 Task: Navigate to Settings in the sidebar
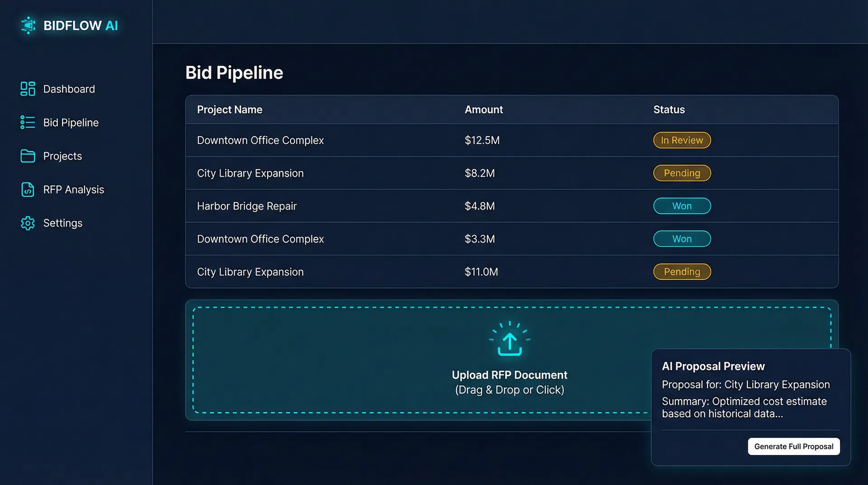tap(62, 223)
